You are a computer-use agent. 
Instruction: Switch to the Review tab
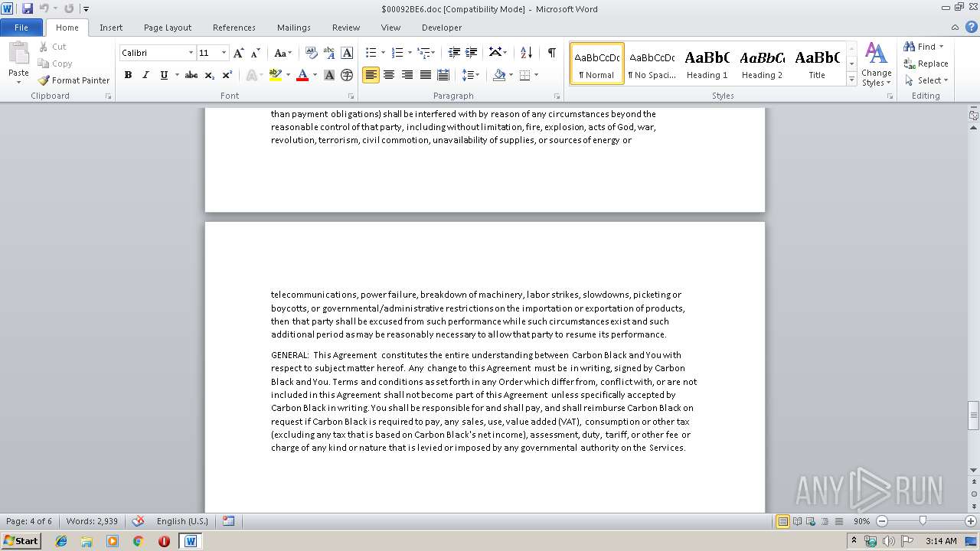(346, 28)
